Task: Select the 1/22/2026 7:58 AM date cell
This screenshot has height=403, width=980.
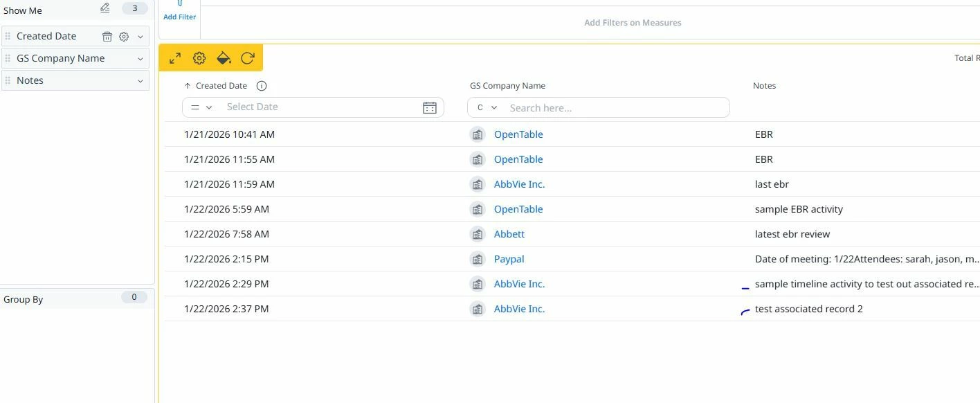Action: (226, 234)
